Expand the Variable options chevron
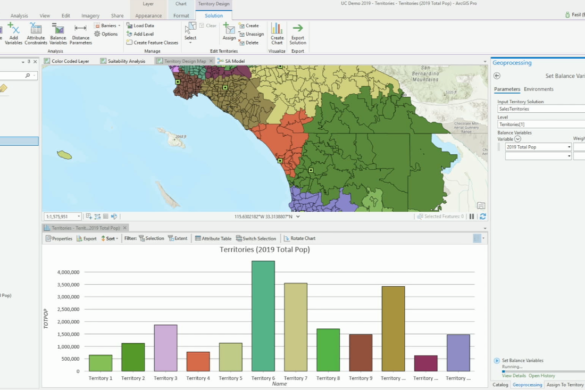The height and width of the screenshot is (390, 585). pyautogui.click(x=517, y=139)
